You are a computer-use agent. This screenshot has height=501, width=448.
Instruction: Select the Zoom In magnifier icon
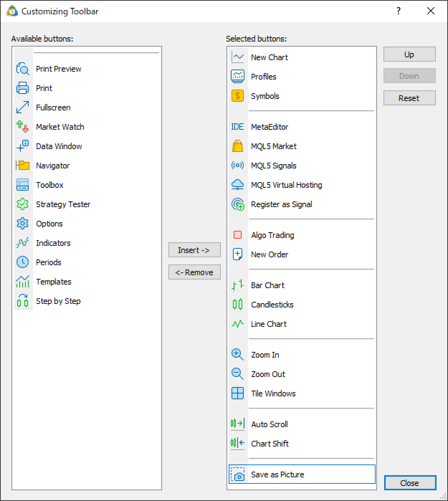tap(238, 355)
